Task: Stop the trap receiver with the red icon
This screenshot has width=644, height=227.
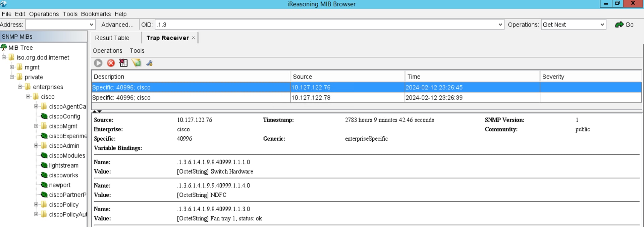Action: 111,63
